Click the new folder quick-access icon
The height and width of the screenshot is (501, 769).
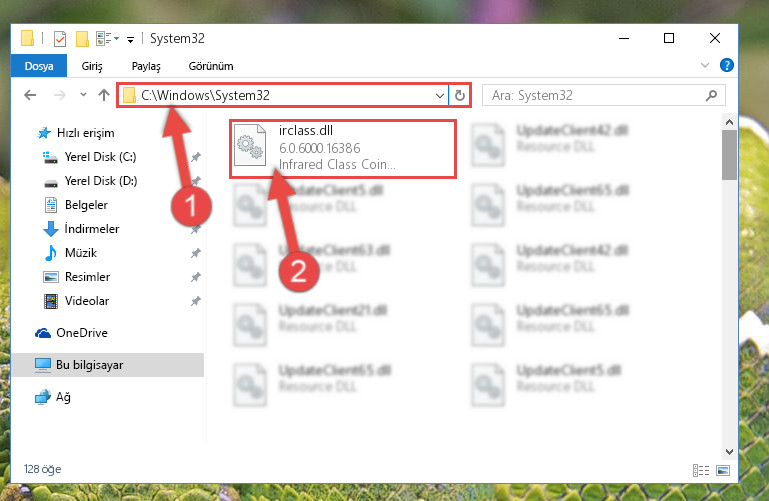82,38
